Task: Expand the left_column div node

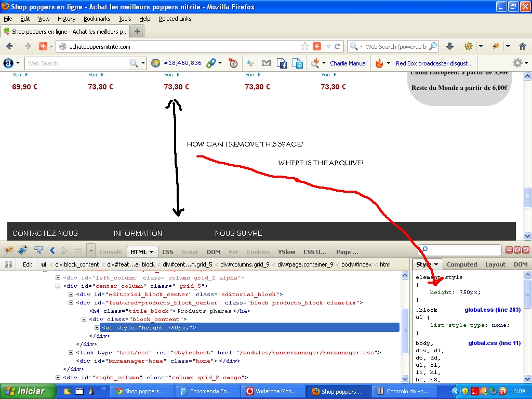Action: pyautogui.click(x=58, y=277)
